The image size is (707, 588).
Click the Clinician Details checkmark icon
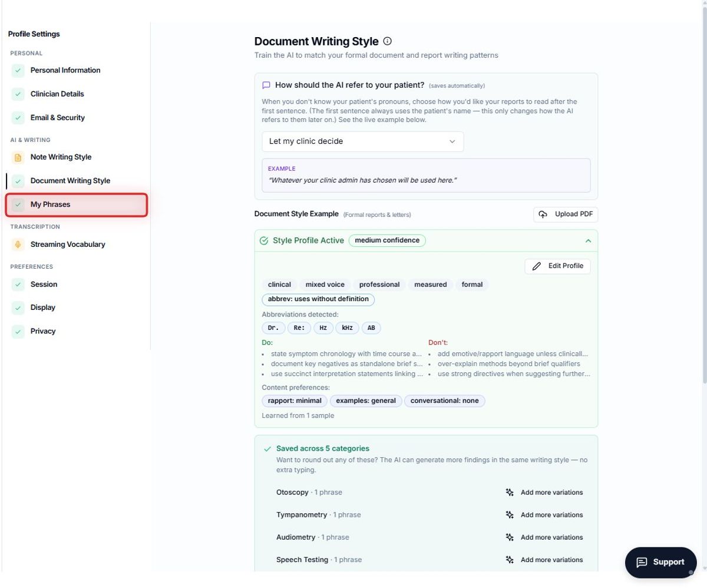18,94
